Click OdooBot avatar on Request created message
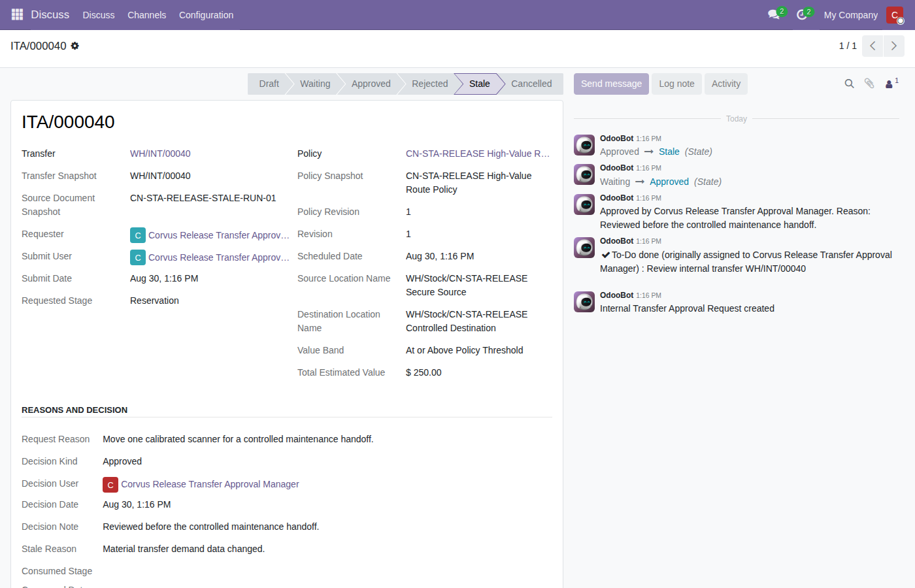This screenshot has width=915, height=588. pyautogui.click(x=584, y=302)
